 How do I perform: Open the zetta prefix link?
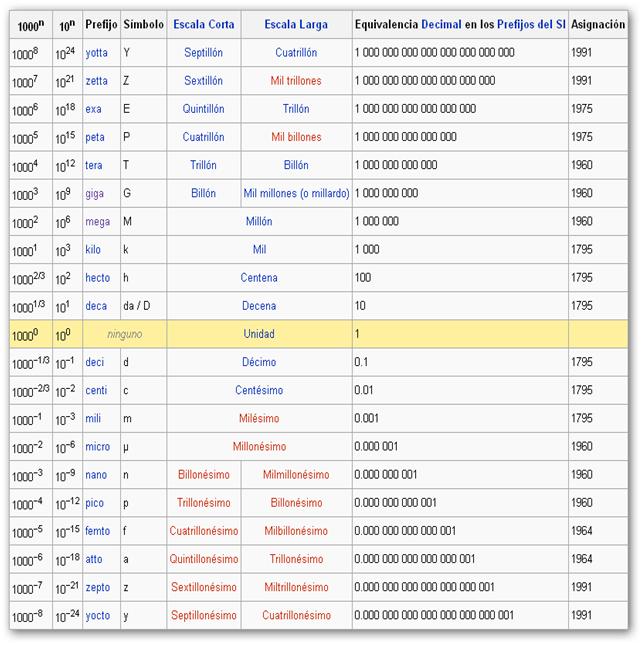click(97, 81)
